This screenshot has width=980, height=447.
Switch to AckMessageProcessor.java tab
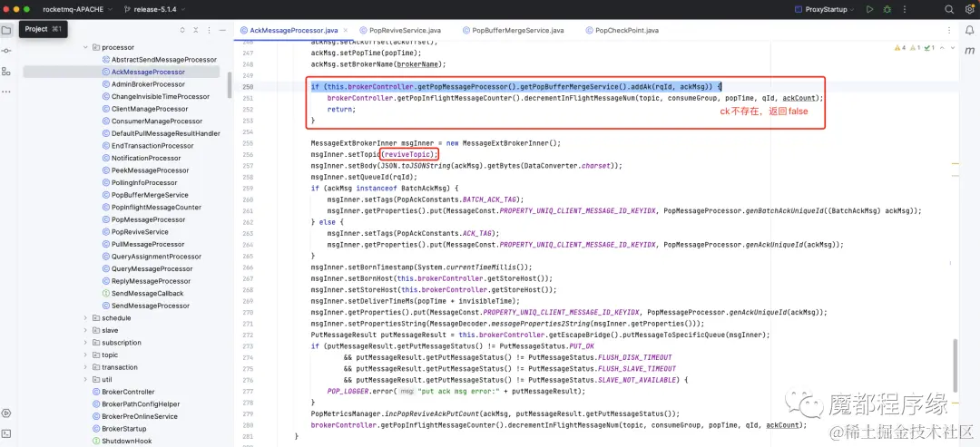293,30
